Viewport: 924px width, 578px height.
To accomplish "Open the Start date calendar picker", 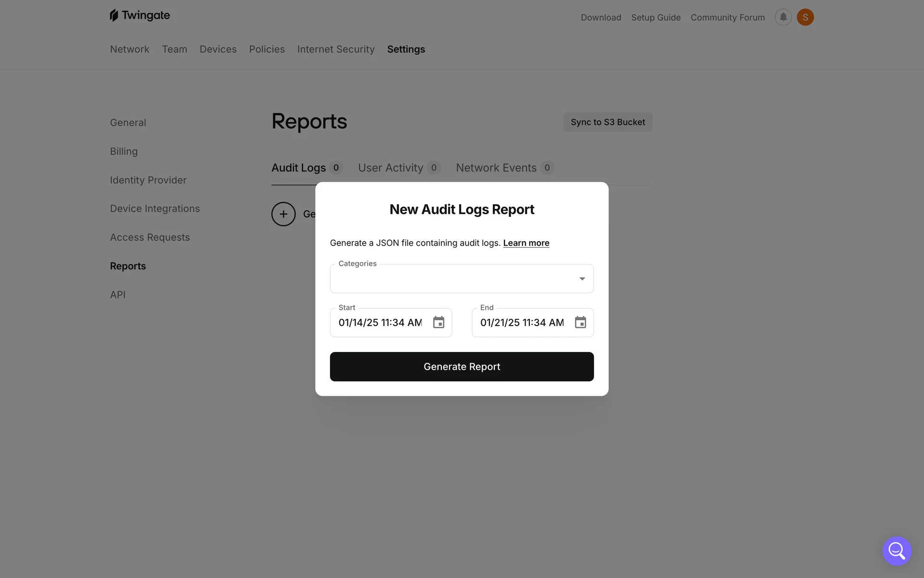I will [x=438, y=322].
